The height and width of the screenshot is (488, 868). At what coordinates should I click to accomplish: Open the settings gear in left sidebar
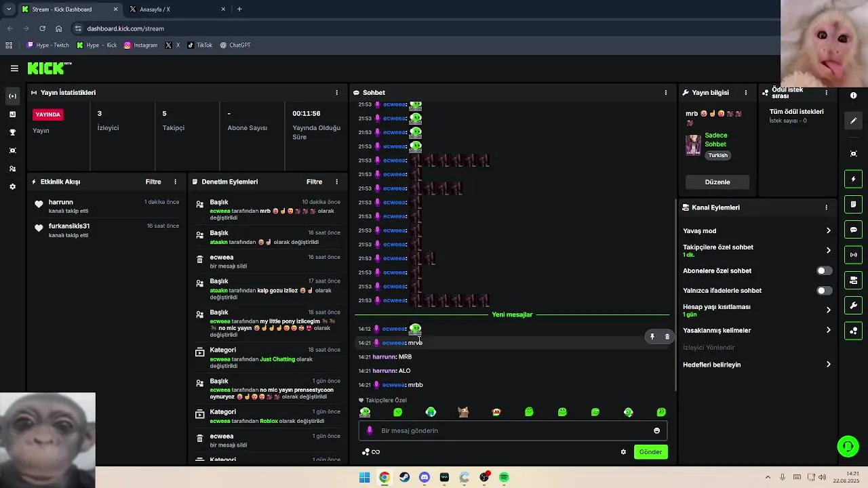point(12,186)
